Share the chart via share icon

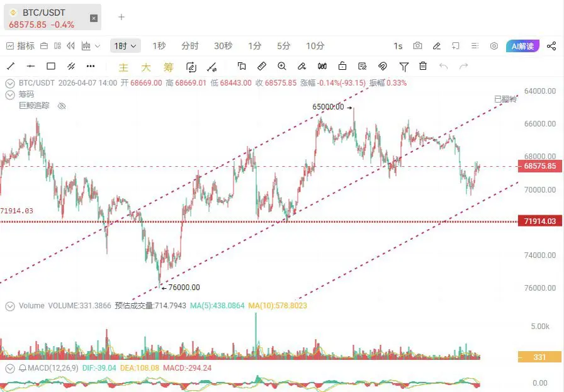click(x=551, y=46)
